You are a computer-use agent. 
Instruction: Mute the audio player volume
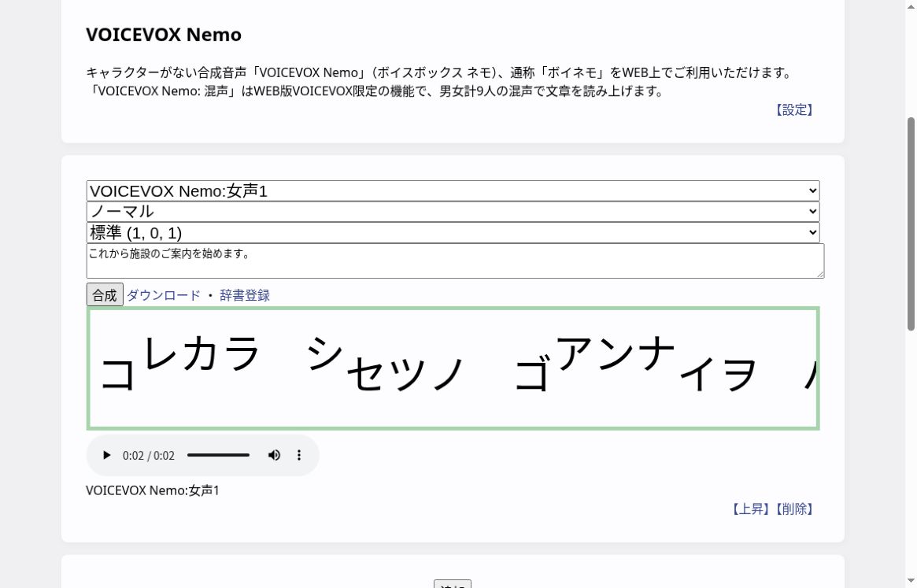tap(274, 455)
